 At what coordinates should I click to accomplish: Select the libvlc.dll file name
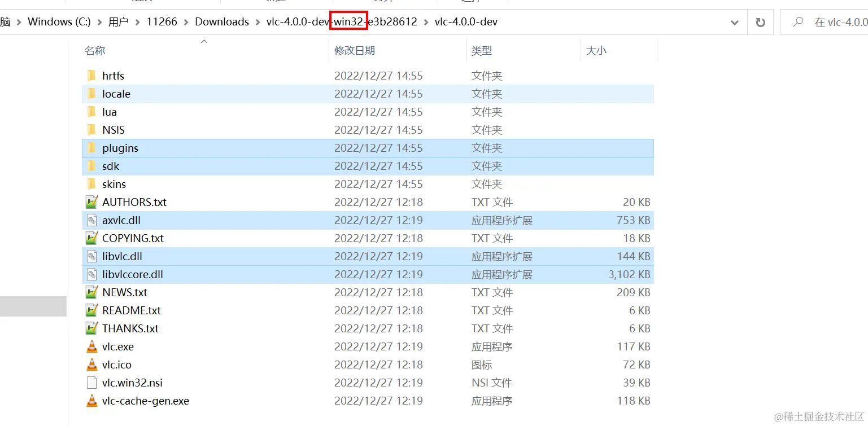tap(122, 256)
